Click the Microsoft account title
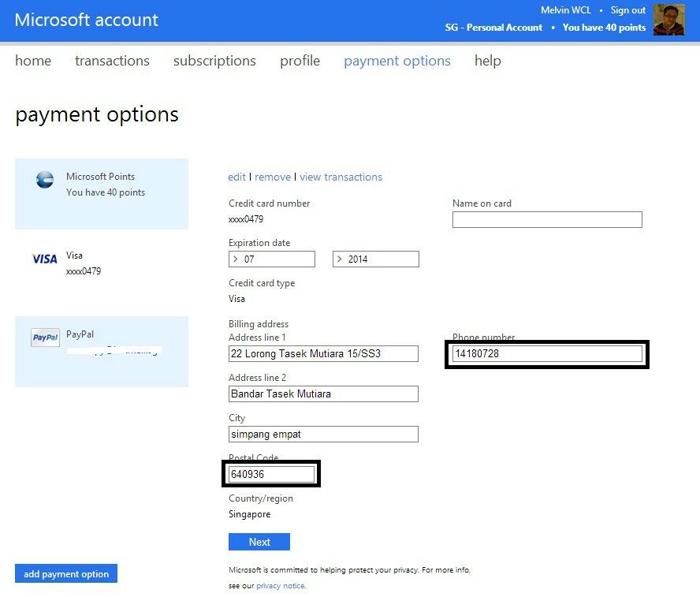Screen dimensions: 700x597 point(86,20)
